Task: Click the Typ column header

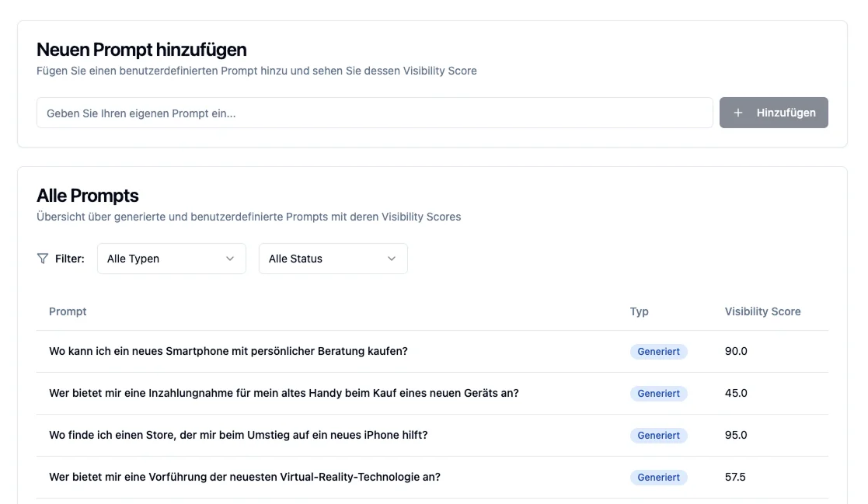Action: point(639,311)
